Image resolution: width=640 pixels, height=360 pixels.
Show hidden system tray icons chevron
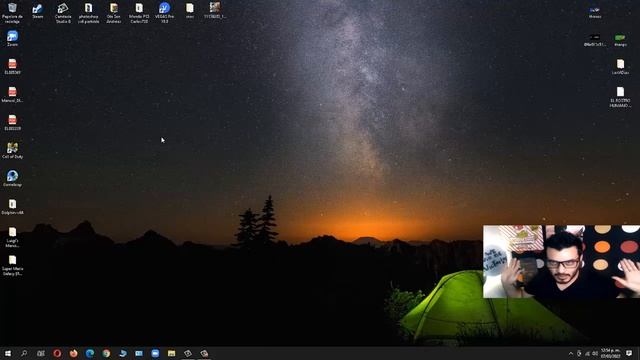pyautogui.click(x=571, y=353)
